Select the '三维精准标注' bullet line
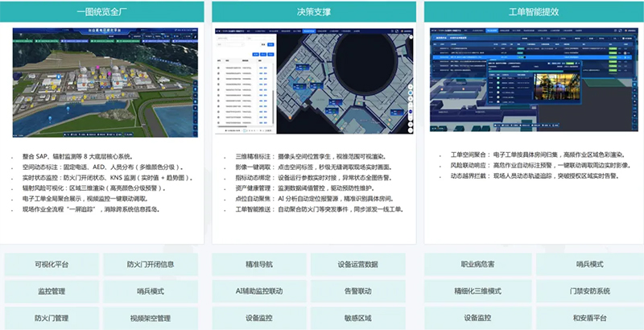The height and width of the screenshot is (330, 644). coord(311,157)
